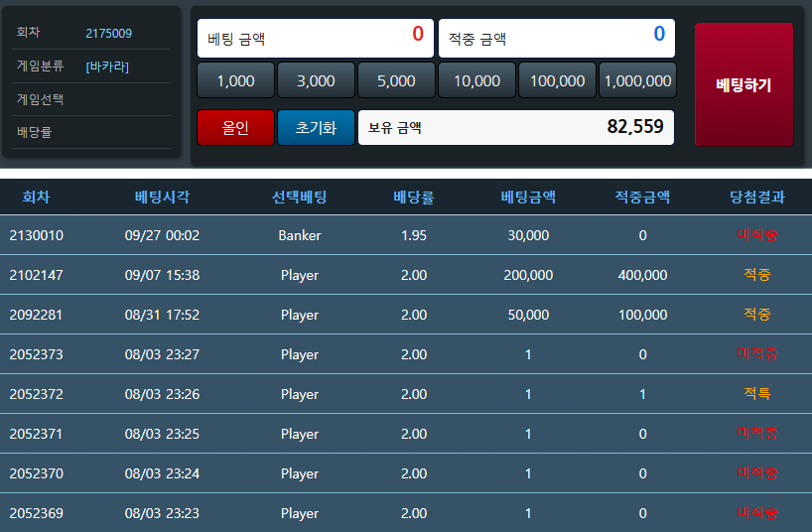Click the 400,000 winning amount cell
Screen dimensions: 812x532
[642, 275]
